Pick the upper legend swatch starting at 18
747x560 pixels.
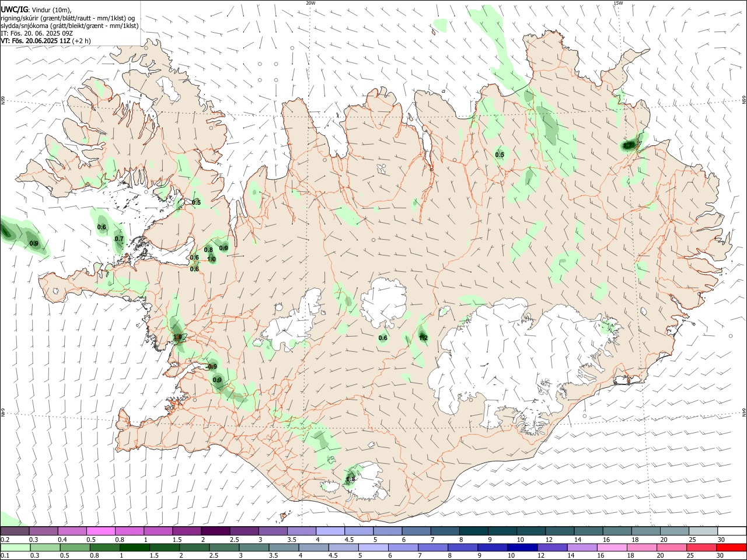click(645, 531)
